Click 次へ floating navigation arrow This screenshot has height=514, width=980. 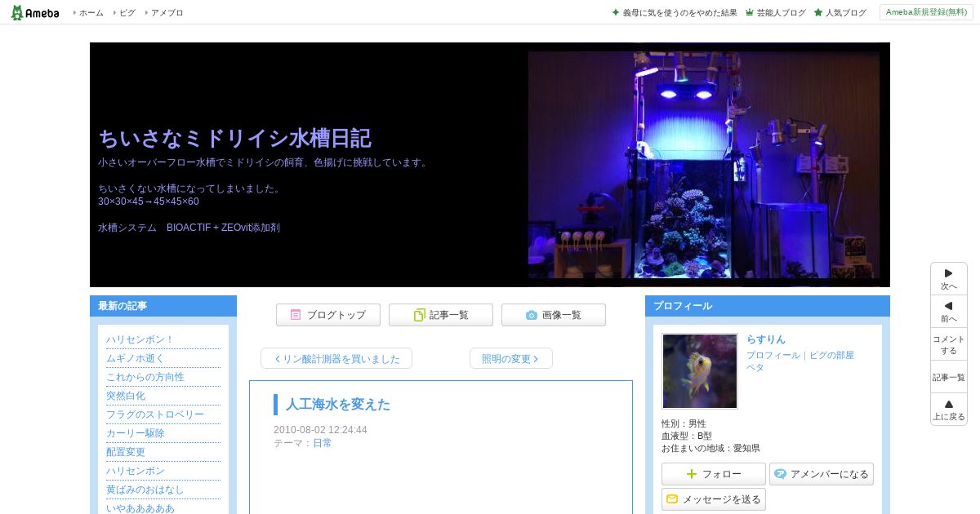click(948, 279)
